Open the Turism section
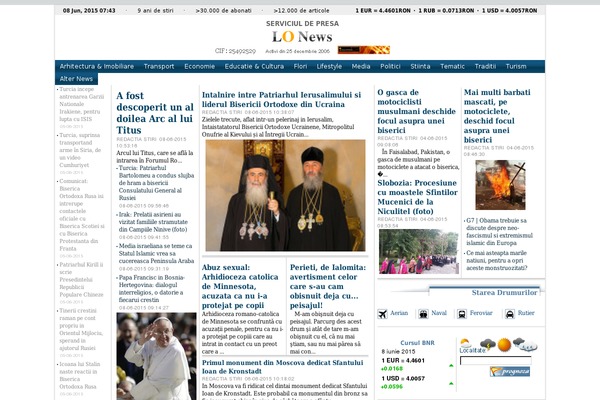The image size is (600, 400). pos(516,66)
